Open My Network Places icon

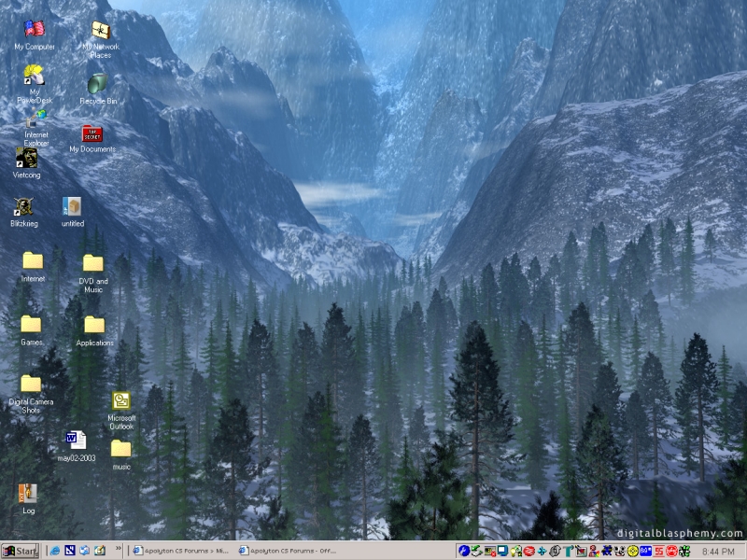pyautogui.click(x=100, y=33)
